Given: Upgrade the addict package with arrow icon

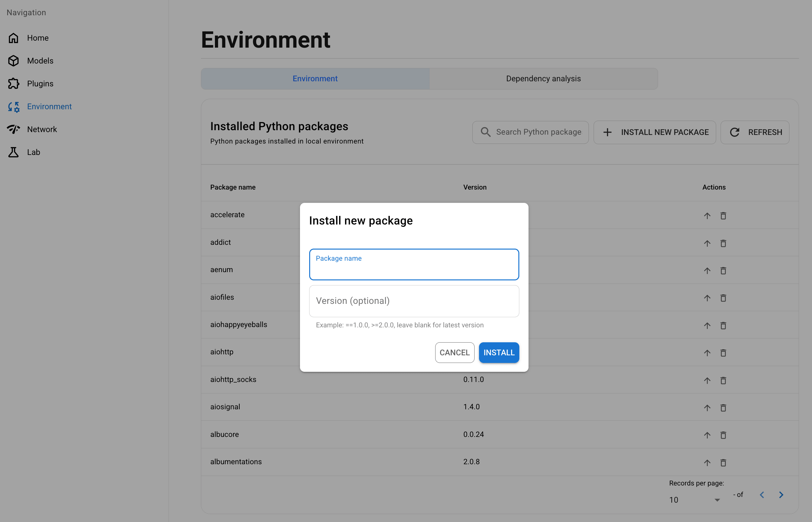Looking at the screenshot, I should 707,243.
